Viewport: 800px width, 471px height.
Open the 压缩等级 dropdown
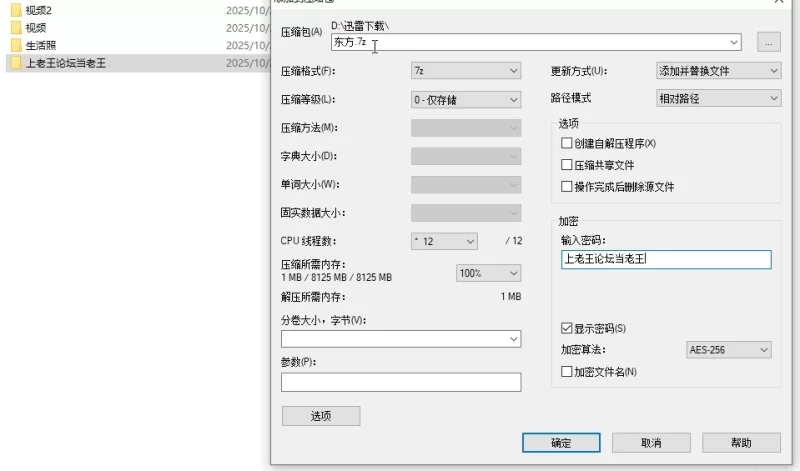(466, 100)
